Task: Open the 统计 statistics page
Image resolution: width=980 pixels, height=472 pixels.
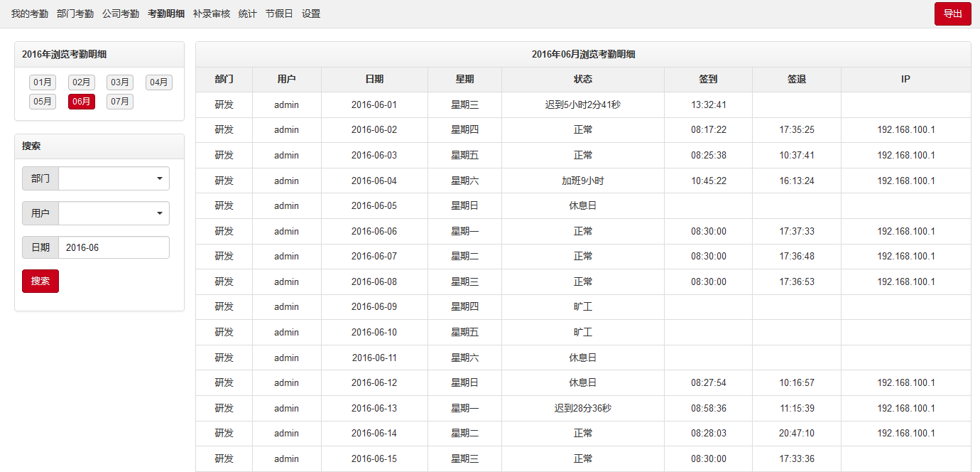Action: click(248, 14)
